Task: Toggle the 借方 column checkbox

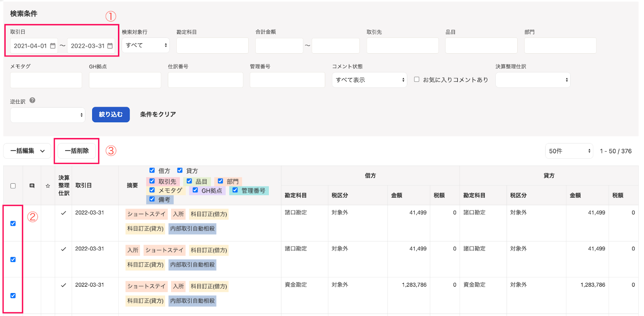Action: (152, 170)
